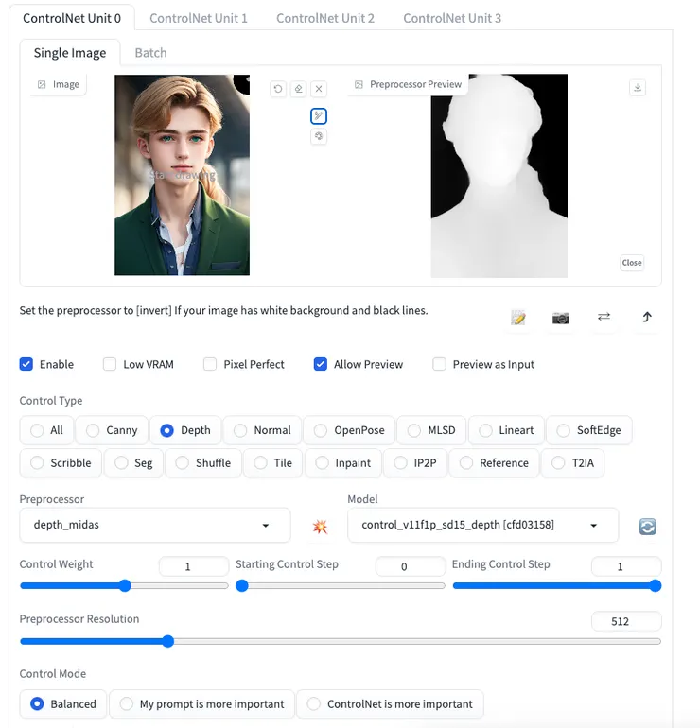Open the Model control_v11f1p_sd15_depth dropdown

(x=483, y=525)
